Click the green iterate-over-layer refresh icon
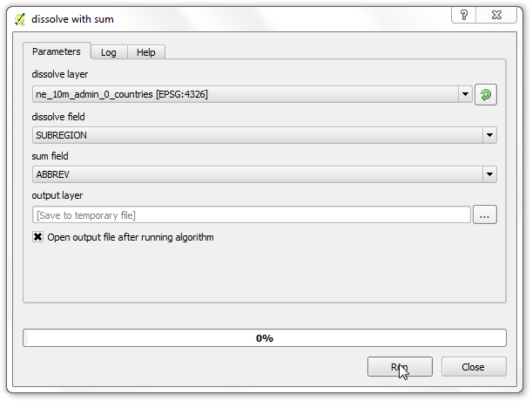 click(x=486, y=94)
